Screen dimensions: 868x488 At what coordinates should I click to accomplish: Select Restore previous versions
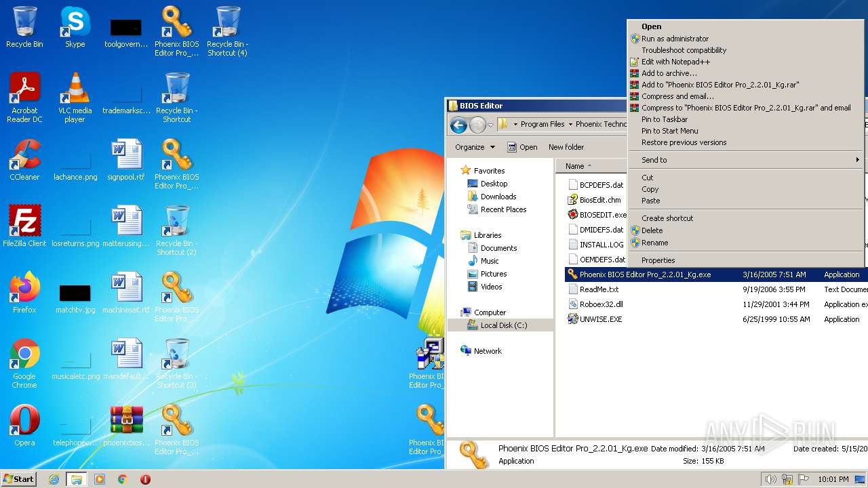684,142
